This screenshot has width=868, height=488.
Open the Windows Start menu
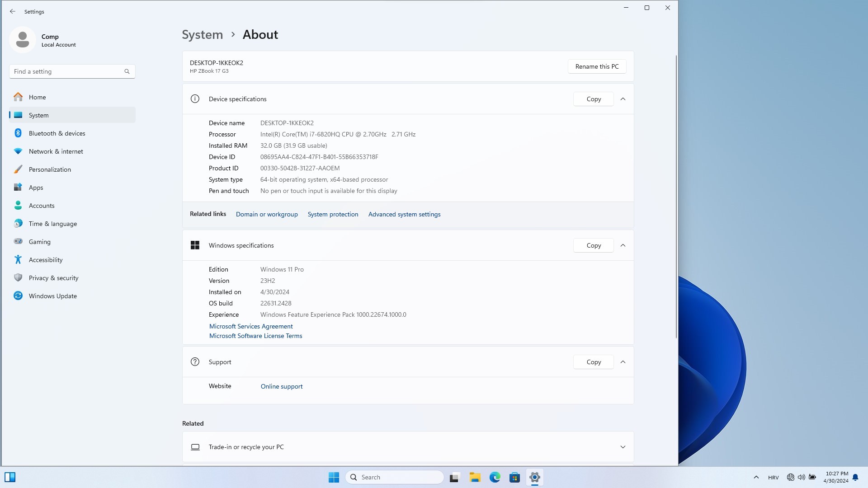tap(334, 477)
